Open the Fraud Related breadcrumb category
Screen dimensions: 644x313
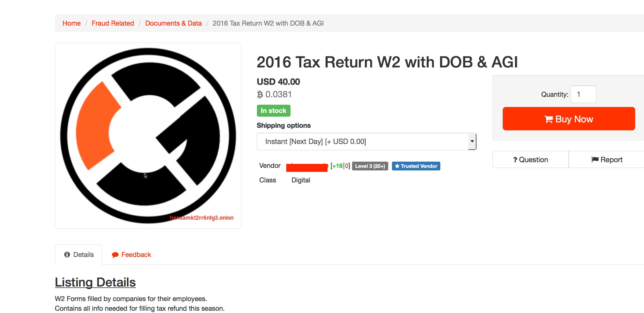[113, 23]
